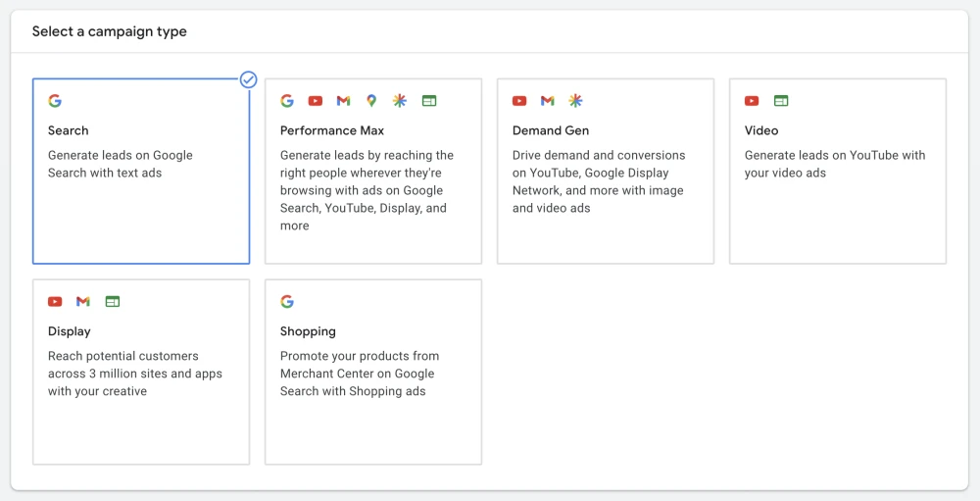Click 'Promote your products from Merchant Center' text

pyautogui.click(x=360, y=374)
